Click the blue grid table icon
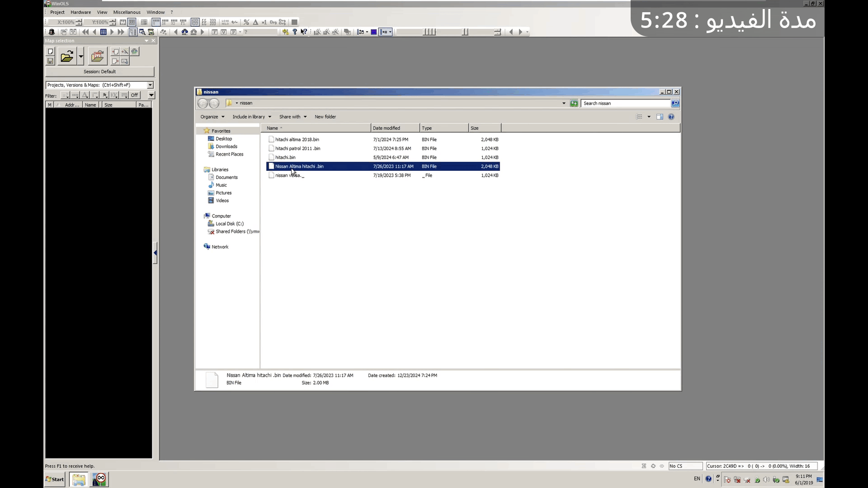The width and height of the screenshot is (868, 488). [x=103, y=32]
